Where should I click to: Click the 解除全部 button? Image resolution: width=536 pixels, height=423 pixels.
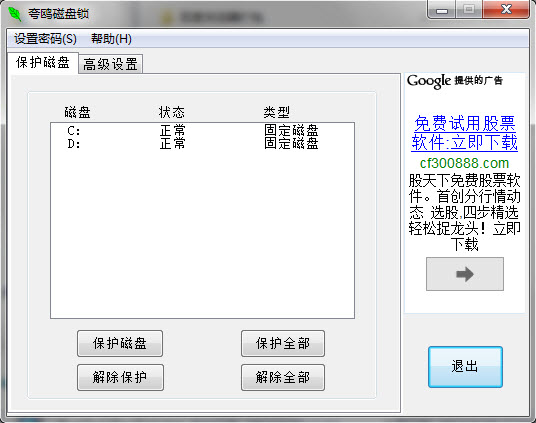[x=283, y=377]
